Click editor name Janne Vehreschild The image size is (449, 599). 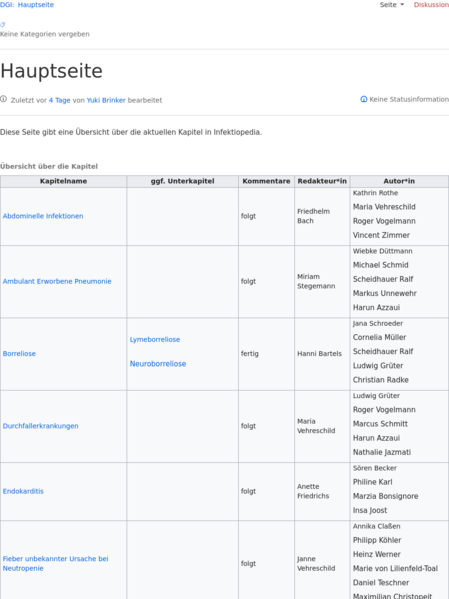coord(316,563)
